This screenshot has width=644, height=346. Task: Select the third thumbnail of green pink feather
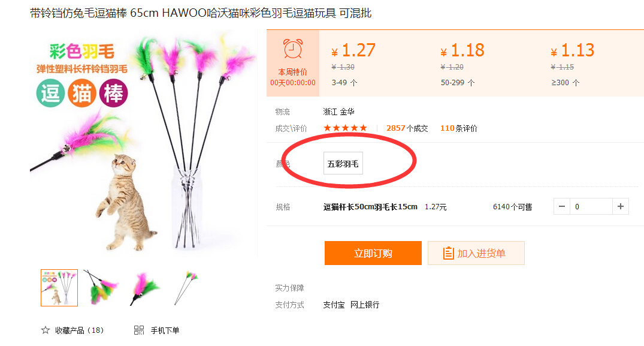pos(145,288)
